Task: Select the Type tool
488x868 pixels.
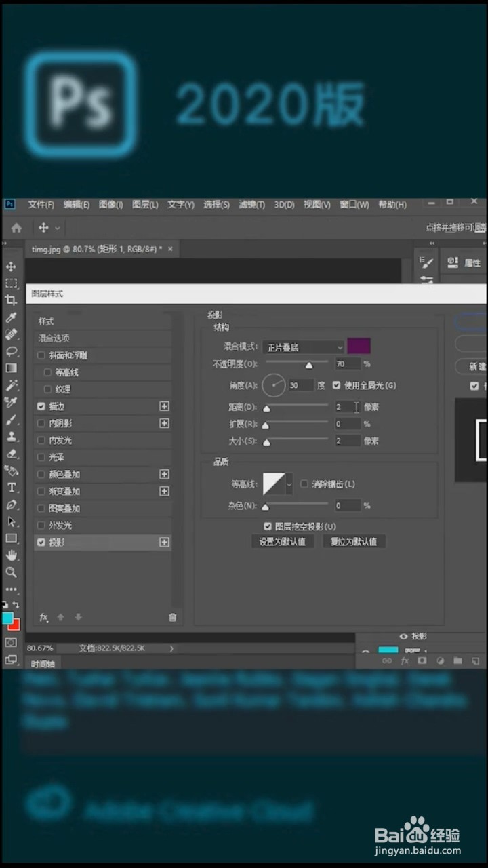Action: point(11,488)
